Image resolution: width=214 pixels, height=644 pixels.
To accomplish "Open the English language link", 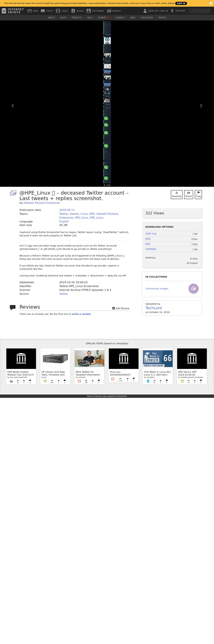I will point(64,222).
